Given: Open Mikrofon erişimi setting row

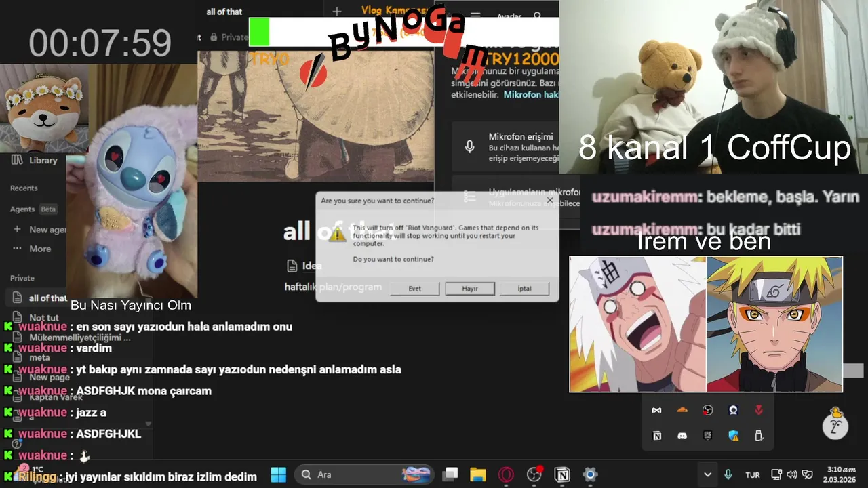Looking at the screenshot, I should tap(506, 147).
